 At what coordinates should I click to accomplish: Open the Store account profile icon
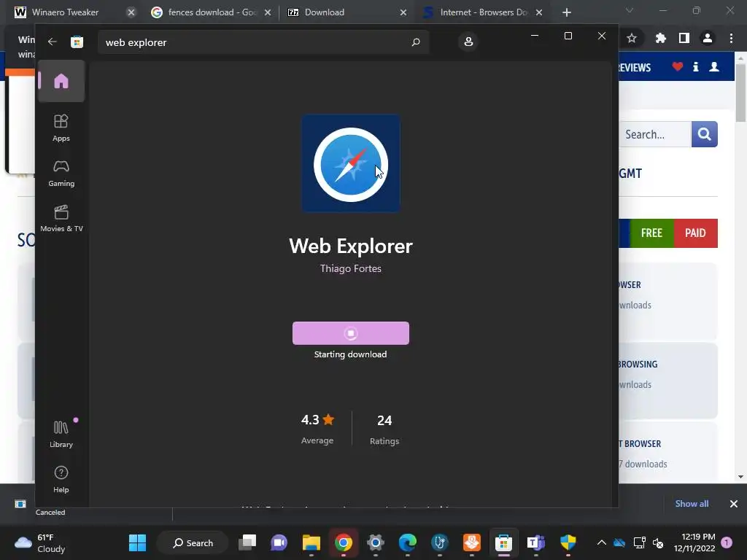click(x=468, y=42)
